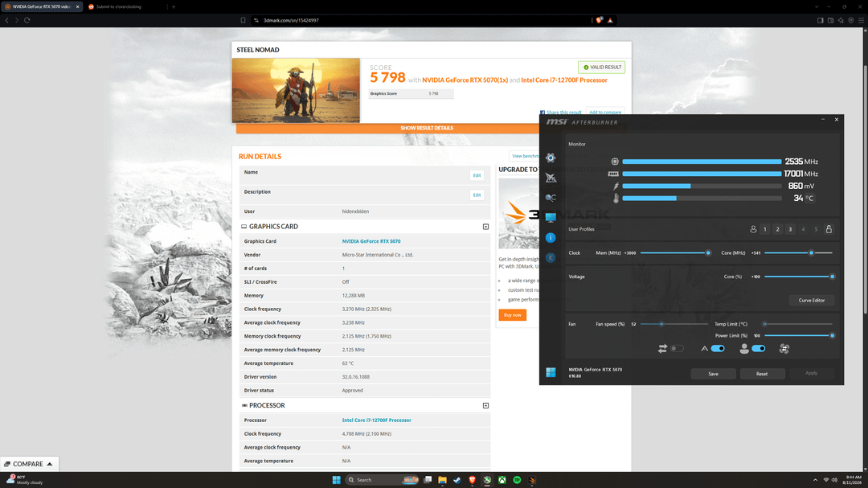Click the auto fan 'A' icon
Screen dimensions: 868x488
tap(704, 348)
